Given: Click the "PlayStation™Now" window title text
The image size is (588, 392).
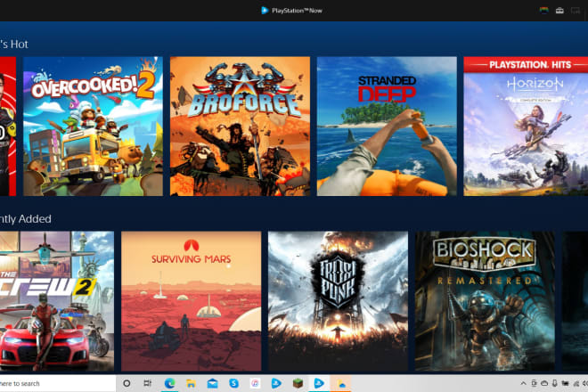Looking at the screenshot, I should click(x=297, y=11).
